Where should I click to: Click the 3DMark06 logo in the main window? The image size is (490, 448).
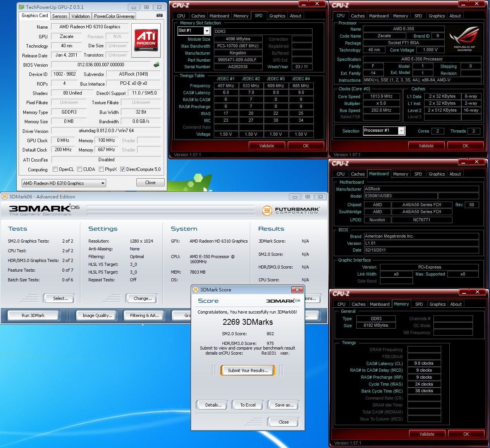click(44, 210)
